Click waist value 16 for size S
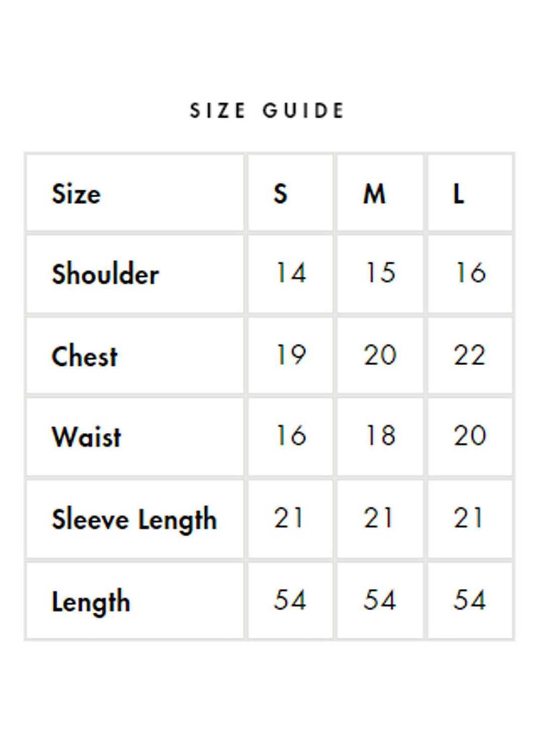 [291, 435]
